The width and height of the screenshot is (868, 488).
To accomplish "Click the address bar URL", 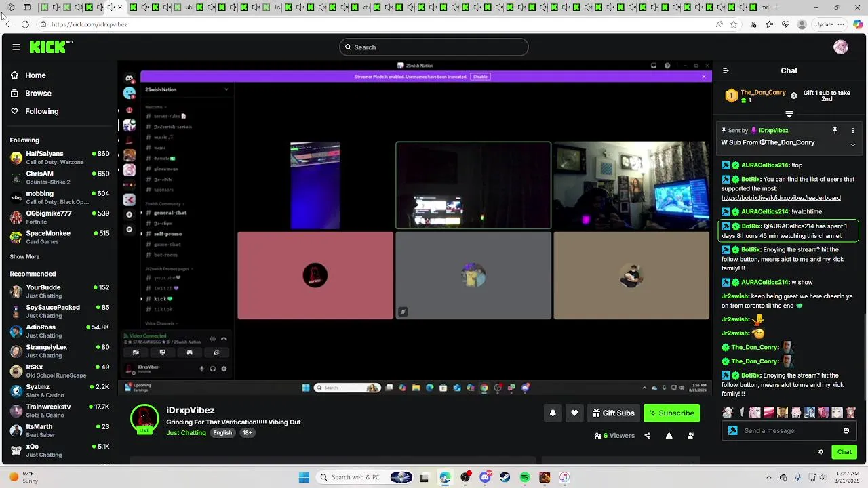I will (90, 24).
